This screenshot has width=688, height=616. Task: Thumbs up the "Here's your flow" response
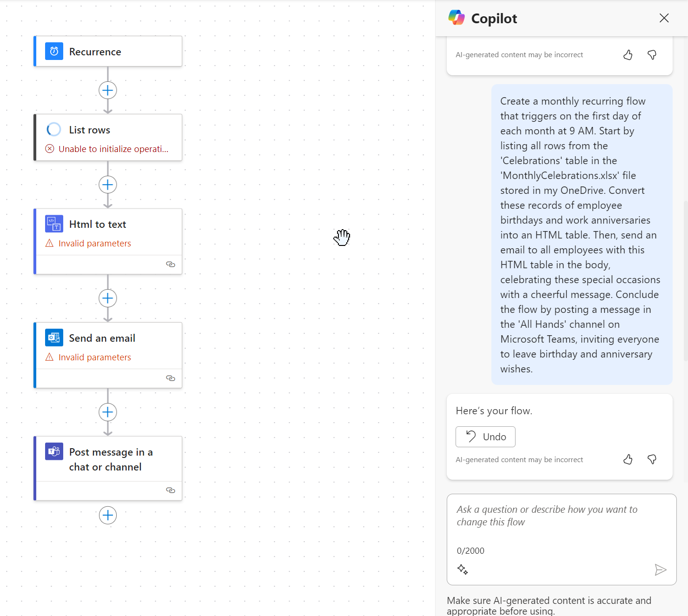pos(628,460)
